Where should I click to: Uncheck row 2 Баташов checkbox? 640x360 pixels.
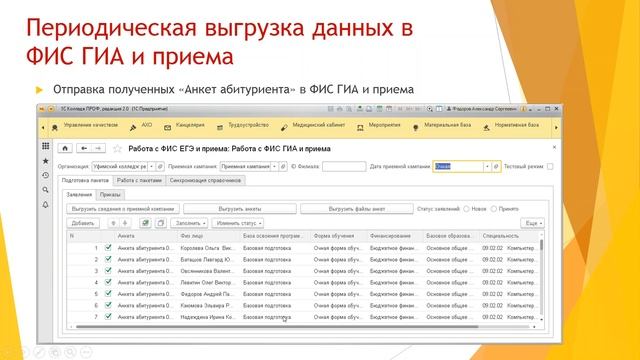coord(108,259)
